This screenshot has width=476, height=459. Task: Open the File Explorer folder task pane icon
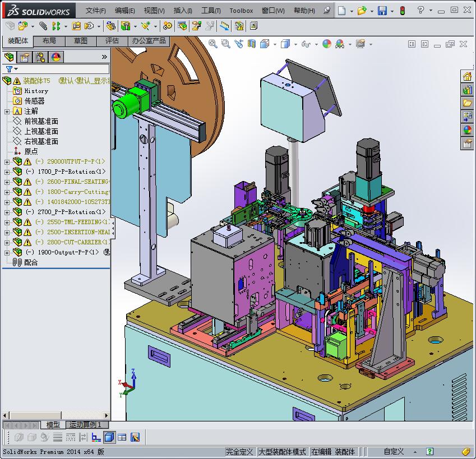467,103
